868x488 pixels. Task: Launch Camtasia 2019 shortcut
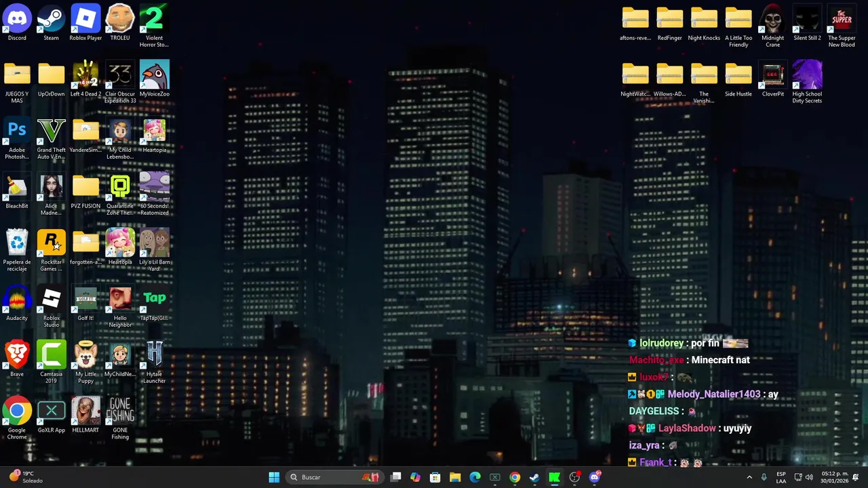click(52, 363)
